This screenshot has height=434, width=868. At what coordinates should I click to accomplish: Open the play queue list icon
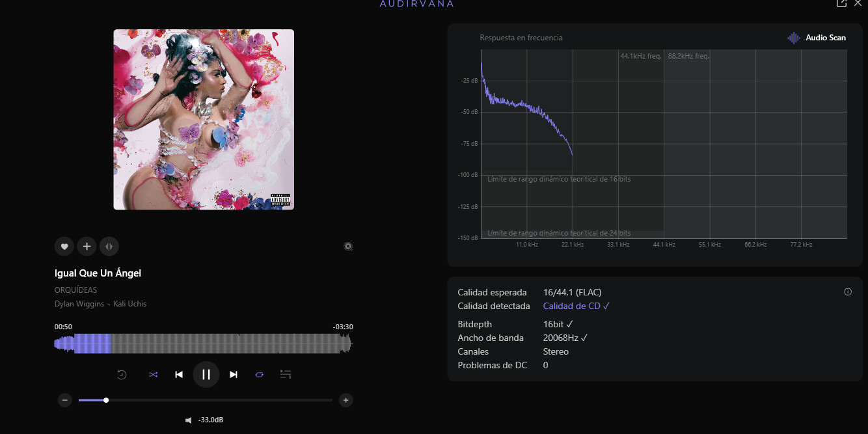(x=286, y=374)
